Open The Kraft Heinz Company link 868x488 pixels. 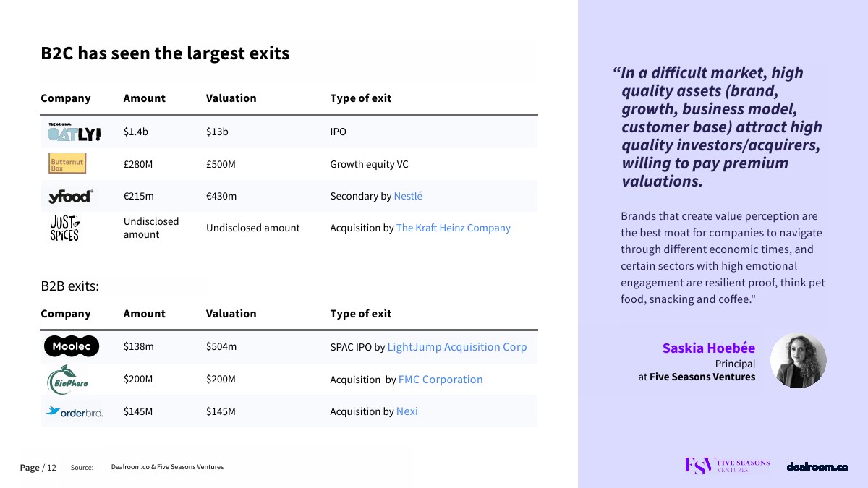[453, 228]
